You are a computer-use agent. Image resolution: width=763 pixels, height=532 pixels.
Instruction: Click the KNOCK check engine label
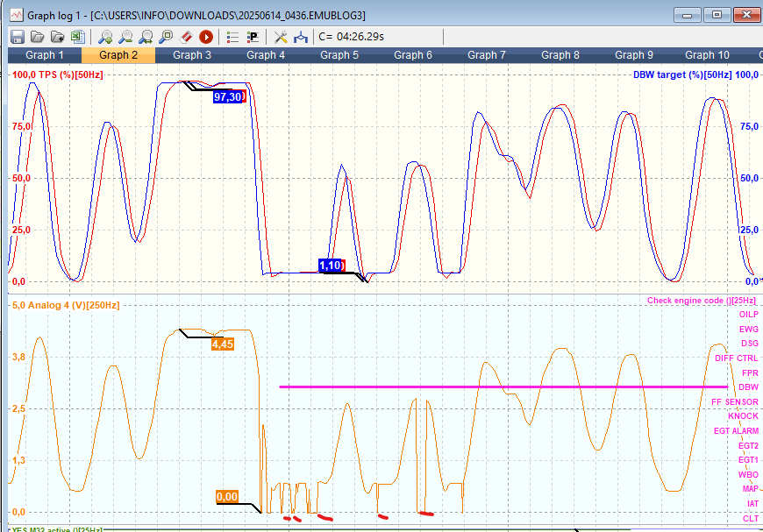tap(744, 415)
